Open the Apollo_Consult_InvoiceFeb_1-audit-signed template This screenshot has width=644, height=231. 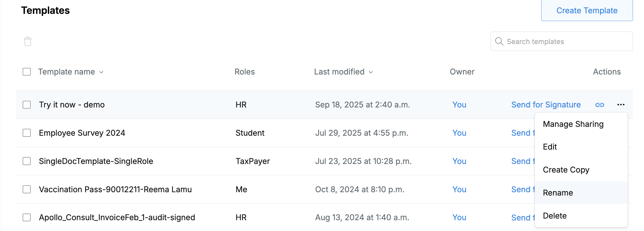click(x=117, y=217)
